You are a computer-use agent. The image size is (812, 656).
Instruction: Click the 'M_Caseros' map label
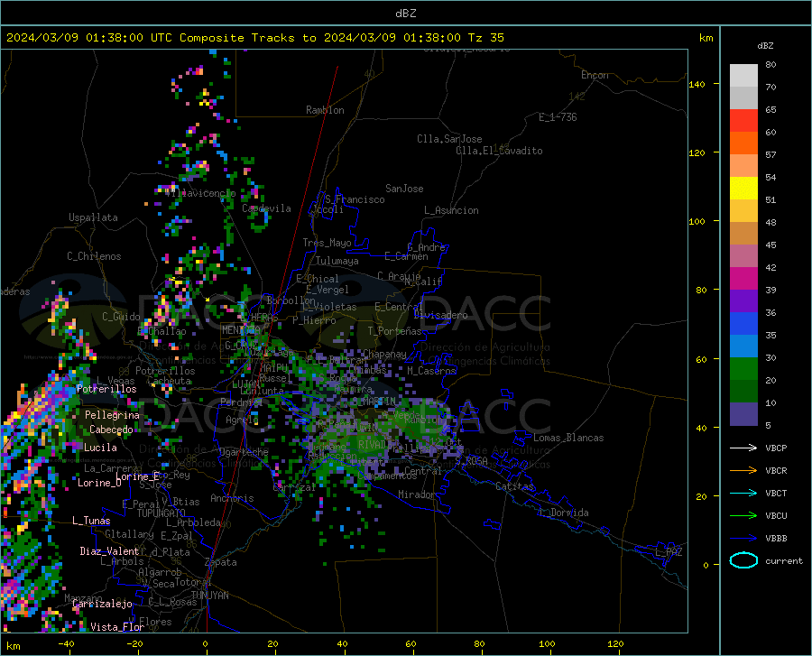click(431, 371)
